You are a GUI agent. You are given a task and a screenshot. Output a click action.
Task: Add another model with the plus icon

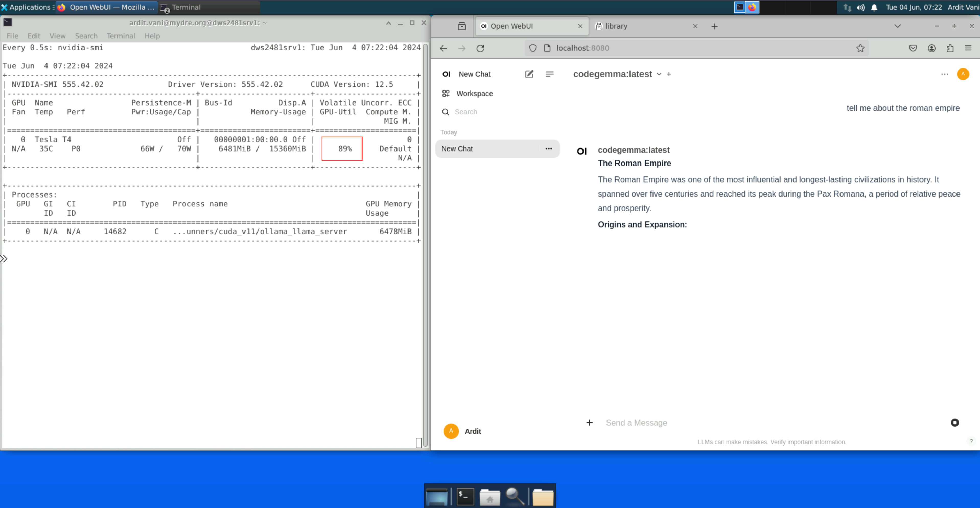pyautogui.click(x=668, y=74)
